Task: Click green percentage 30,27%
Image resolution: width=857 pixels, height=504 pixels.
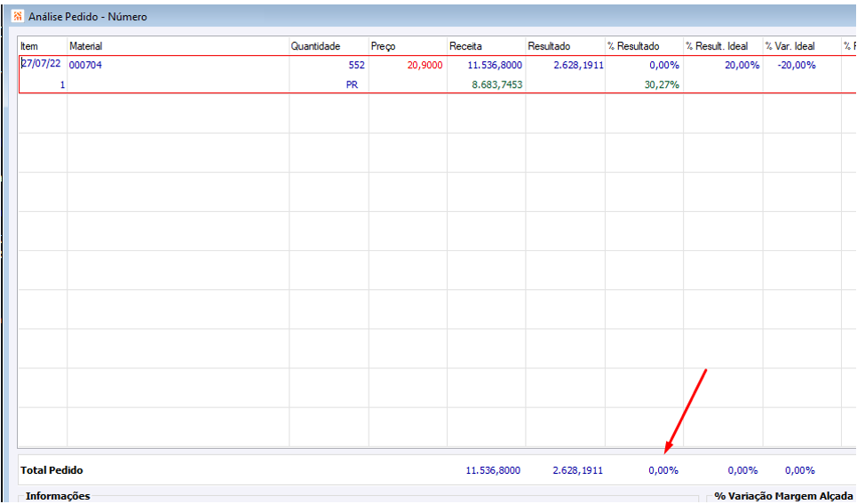Action: tap(662, 84)
